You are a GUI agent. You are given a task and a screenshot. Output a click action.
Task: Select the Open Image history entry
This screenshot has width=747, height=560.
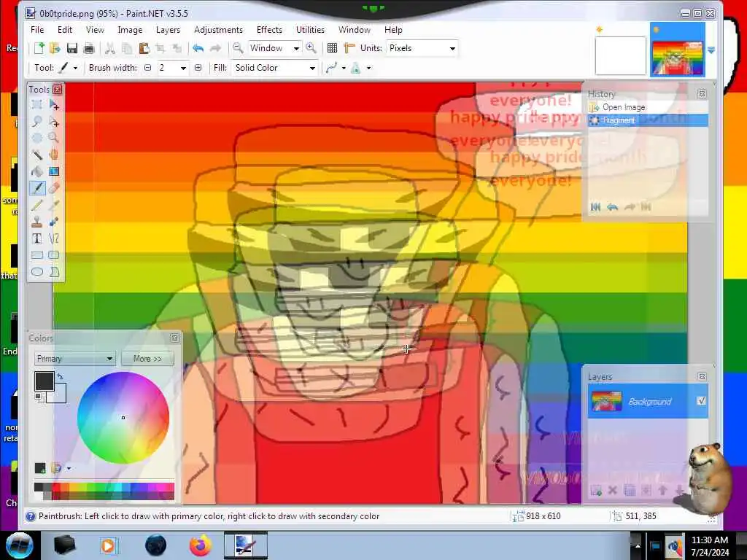tap(648, 107)
